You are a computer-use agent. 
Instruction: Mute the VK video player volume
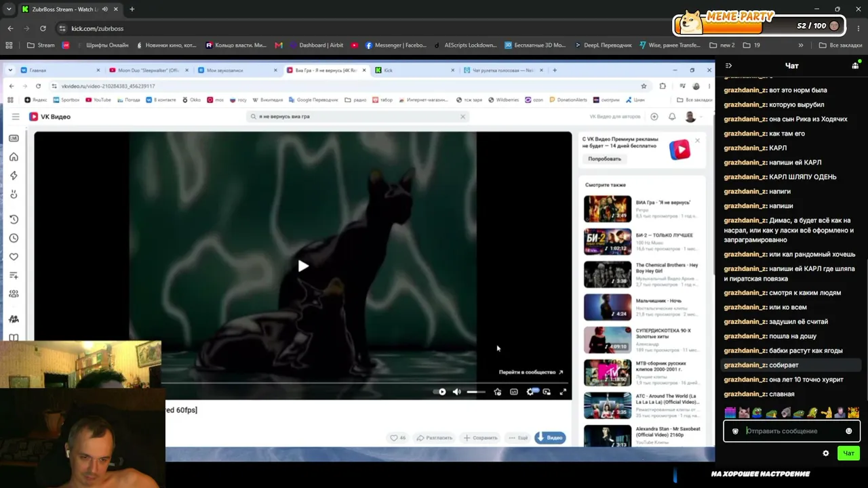[x=456, y=392]
